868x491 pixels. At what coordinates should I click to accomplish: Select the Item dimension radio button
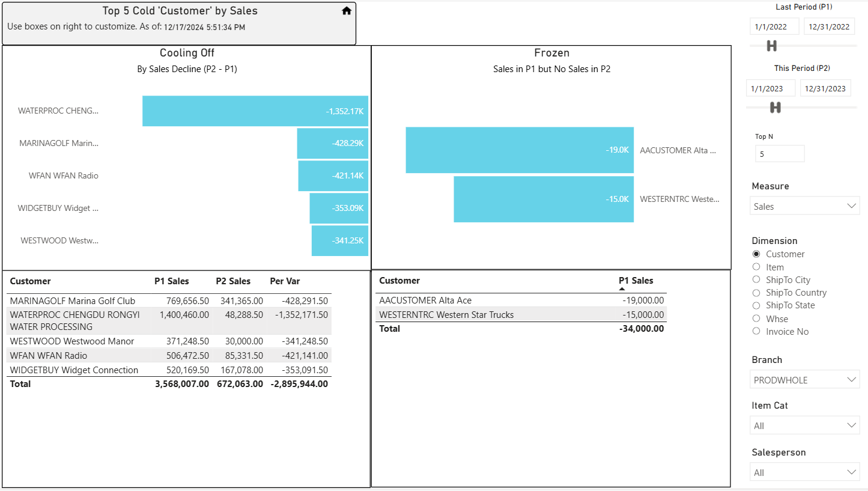click(x=756, y=267)
